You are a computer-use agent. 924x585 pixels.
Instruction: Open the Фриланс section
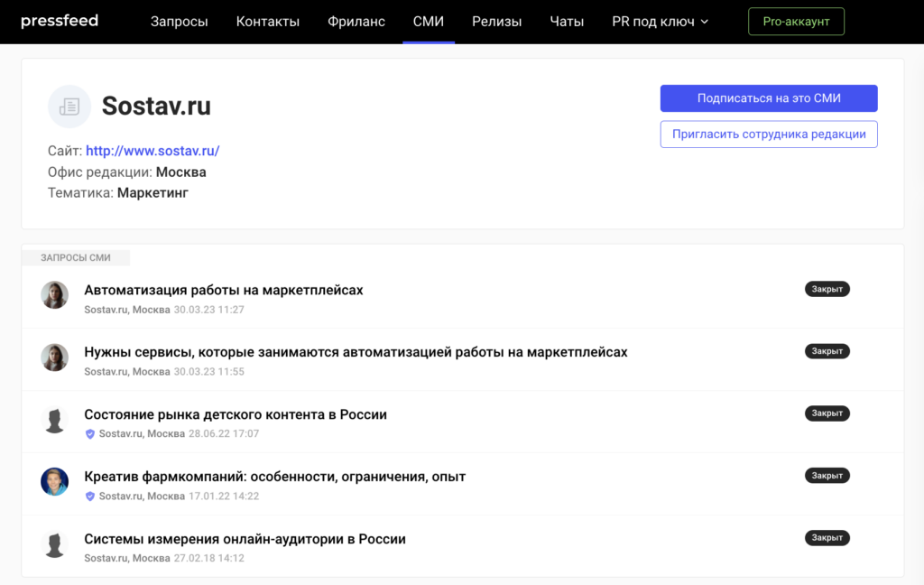click(x=356, y=22)
